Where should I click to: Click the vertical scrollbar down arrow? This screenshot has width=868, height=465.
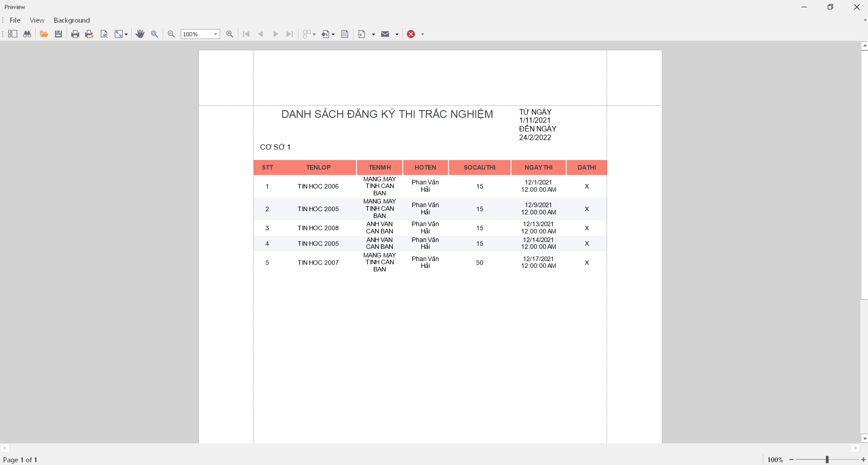pyautogui.click(x=864, y=438)
